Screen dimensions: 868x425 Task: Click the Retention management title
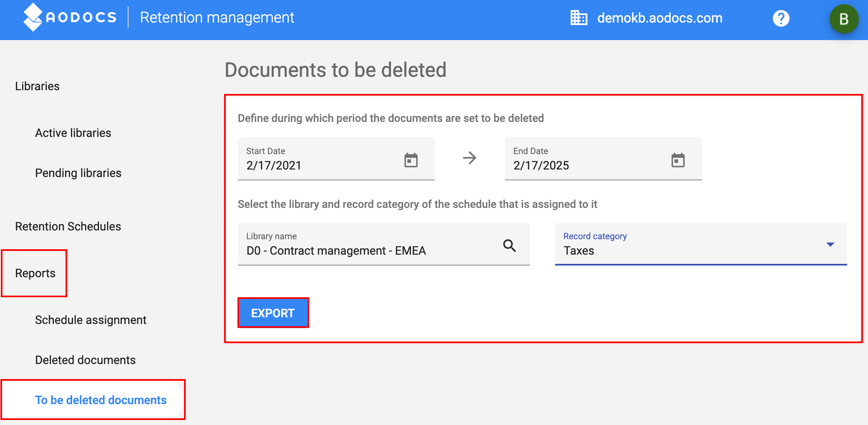[217, 18]
